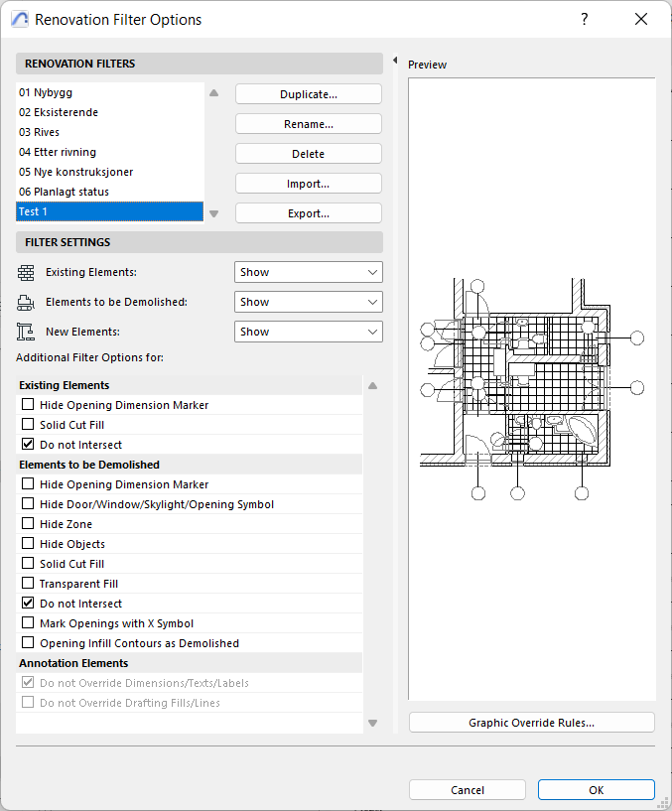
Task: Collapse the preview panel with the arrow
Action: [396, 62]
